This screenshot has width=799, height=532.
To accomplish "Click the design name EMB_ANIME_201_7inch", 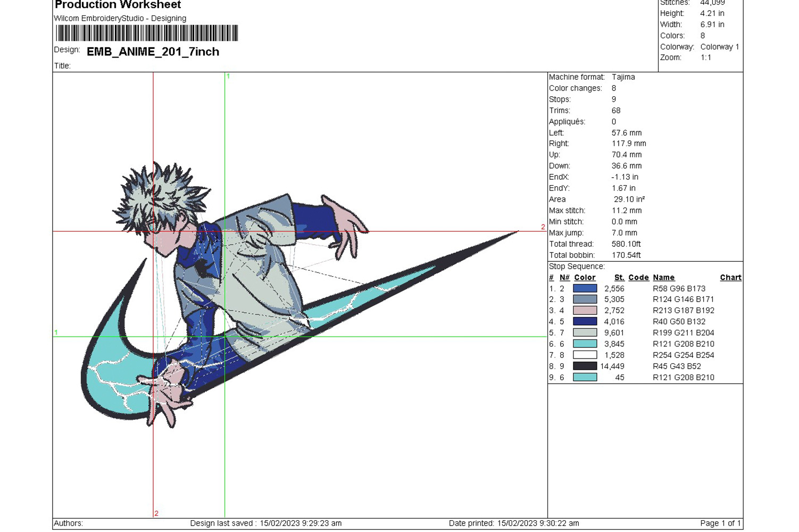I will (153, 52).
